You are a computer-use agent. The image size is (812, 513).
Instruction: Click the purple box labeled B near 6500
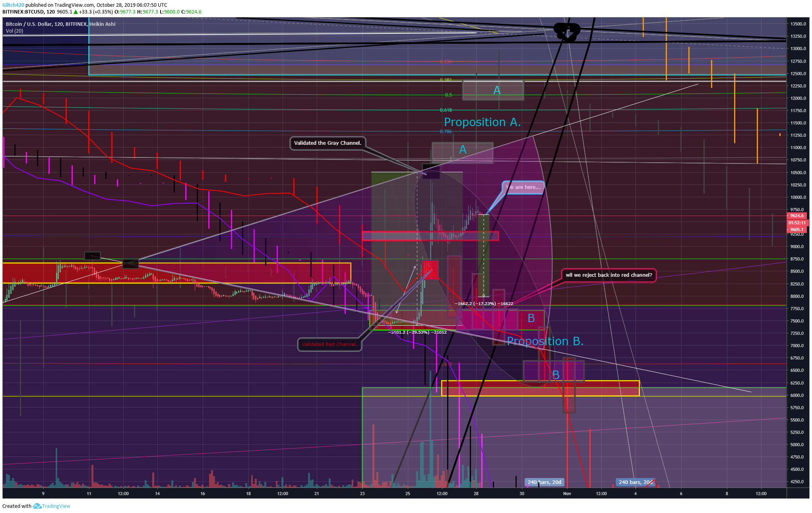[x=554, y=371]
